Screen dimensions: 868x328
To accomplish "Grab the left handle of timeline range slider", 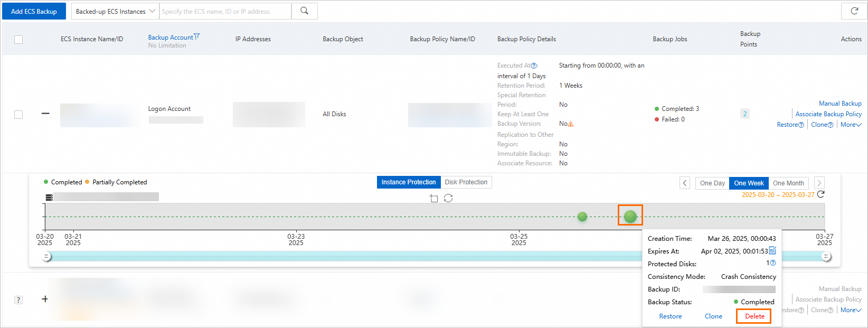I will point(46,257).
